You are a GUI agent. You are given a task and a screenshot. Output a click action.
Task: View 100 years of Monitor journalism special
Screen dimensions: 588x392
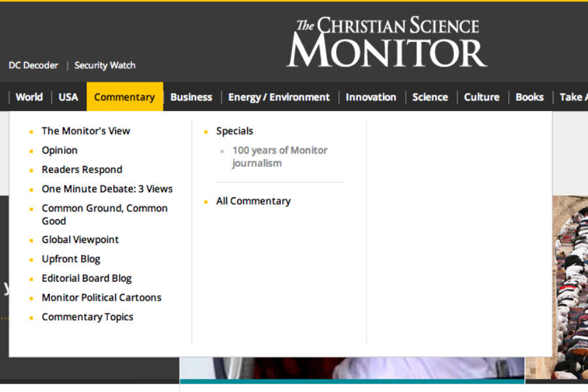(280, 156)
